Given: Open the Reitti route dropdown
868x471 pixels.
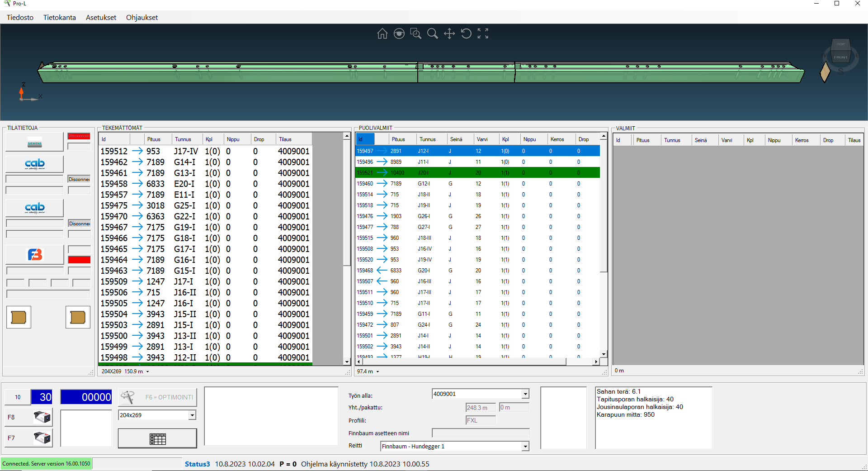Looking at the screenshot, I should 525,447.
